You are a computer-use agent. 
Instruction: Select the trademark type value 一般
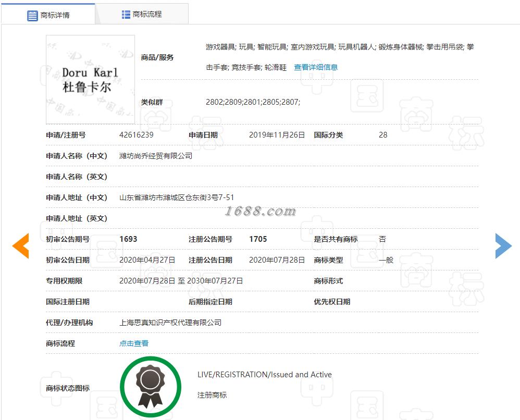(x=386, y=260)
